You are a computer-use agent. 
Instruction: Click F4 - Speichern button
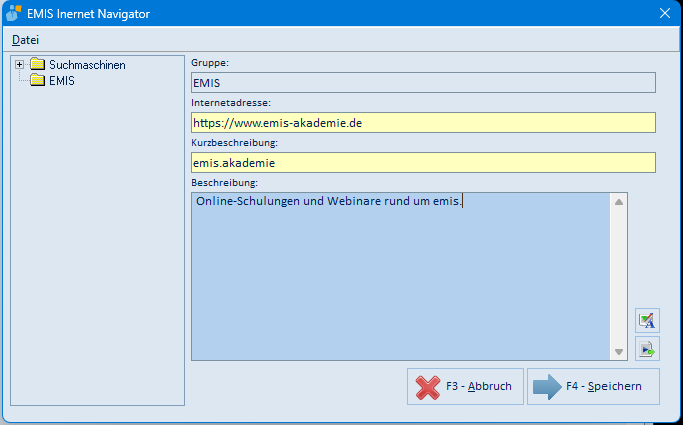pos(593,387)
